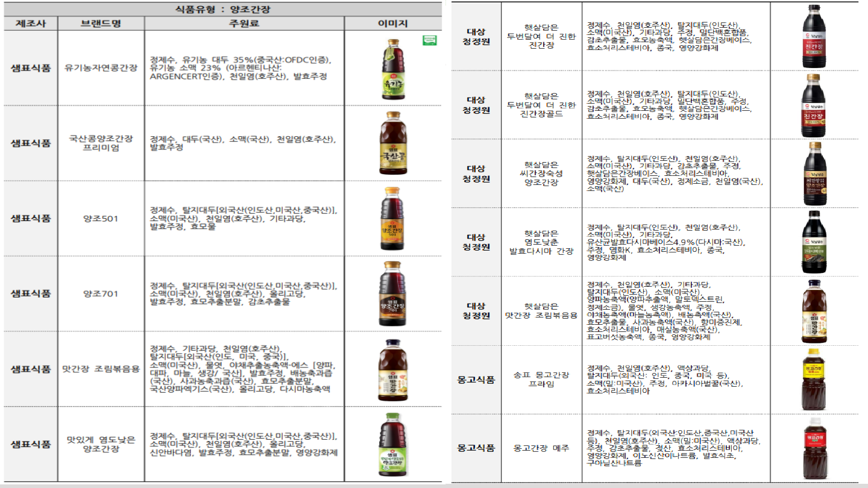Select the 몽고간장 메주 red-label bottle image

point(814,448)
